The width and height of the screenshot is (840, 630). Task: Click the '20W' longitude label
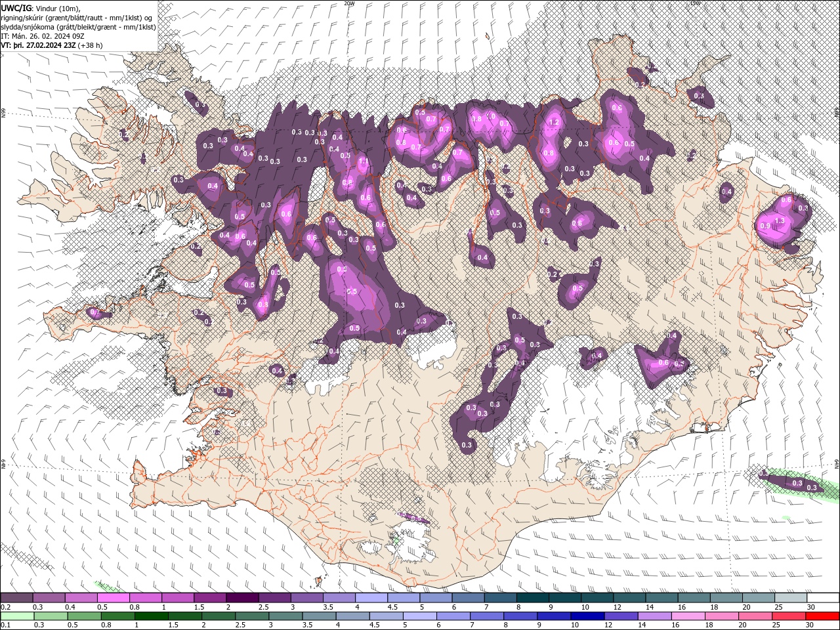pos(349,3)
